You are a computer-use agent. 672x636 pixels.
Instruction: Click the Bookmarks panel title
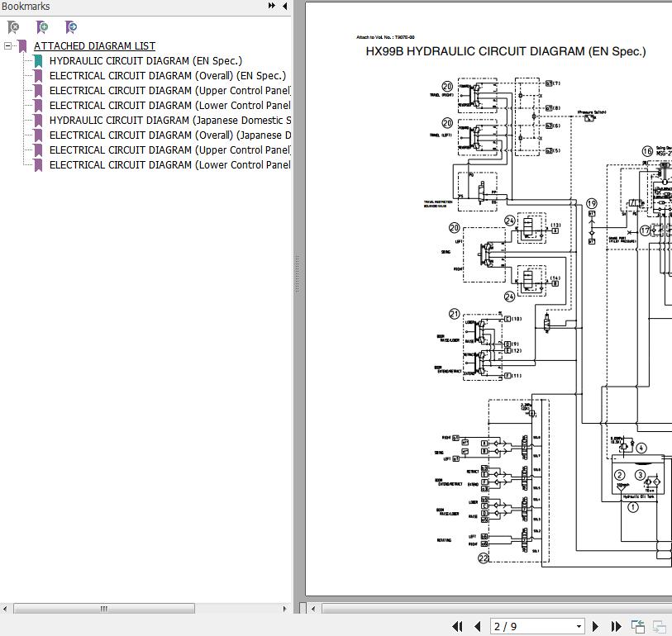click(26, 6)
